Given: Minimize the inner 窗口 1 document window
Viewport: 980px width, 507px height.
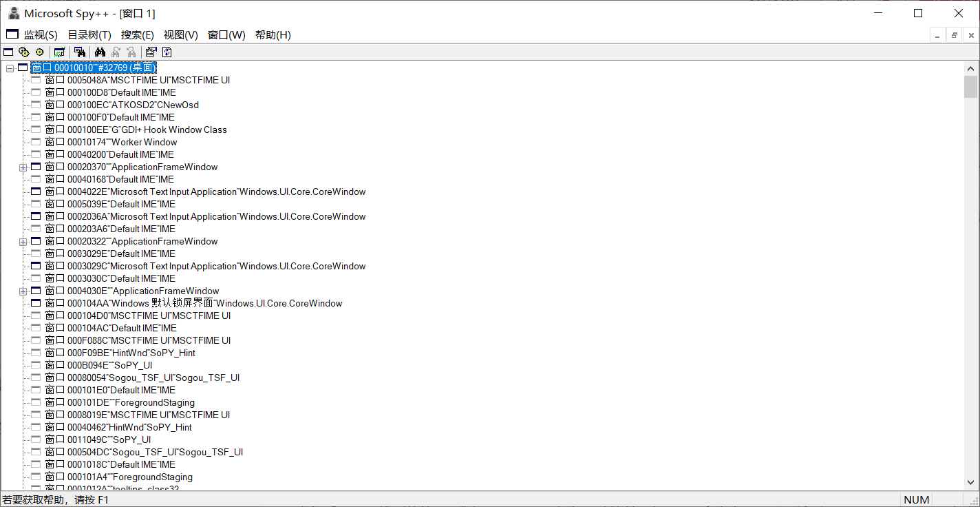Looking at the screenshot, I should 937,35.
